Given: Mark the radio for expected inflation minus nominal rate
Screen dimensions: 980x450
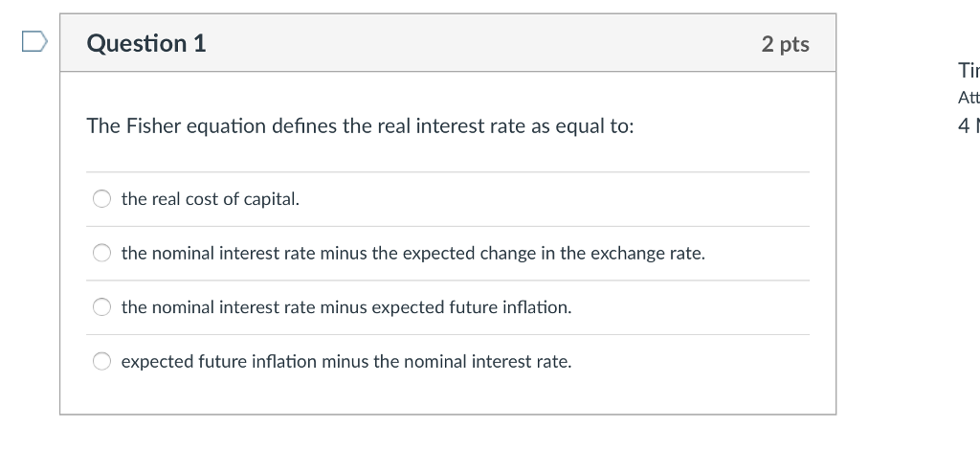Looking at the screenshot, I should click(101, 361).
